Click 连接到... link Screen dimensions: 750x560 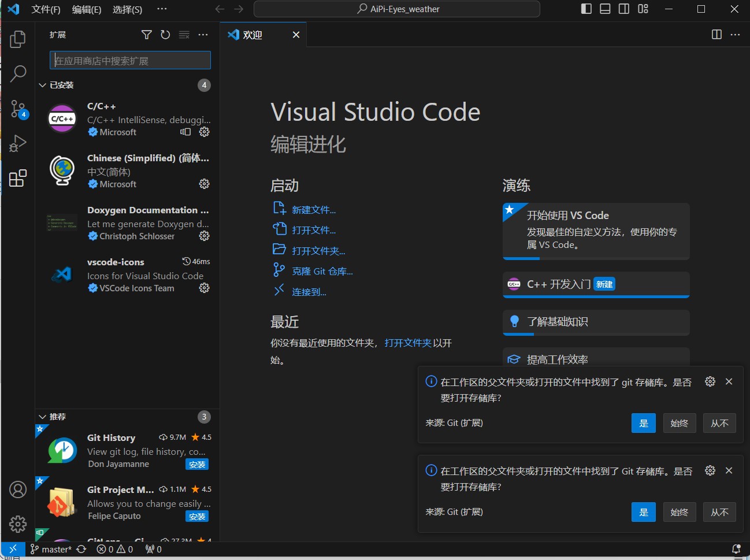[309, 292]
